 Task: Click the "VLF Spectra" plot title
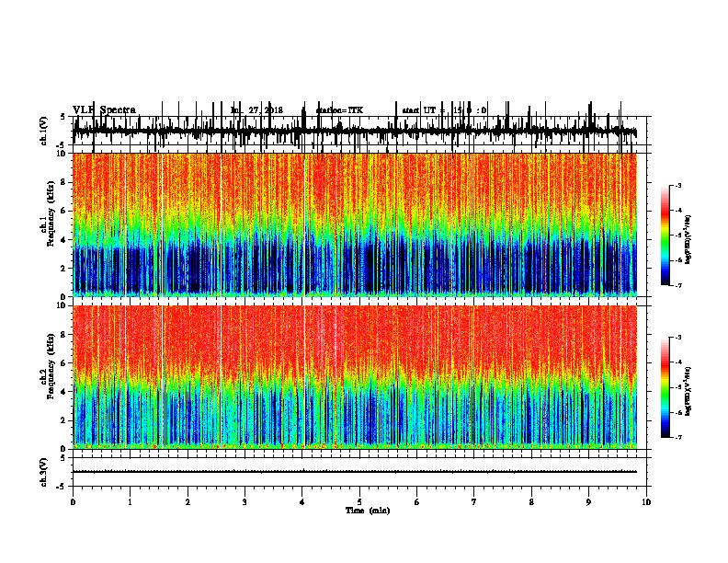coord(105,110)
